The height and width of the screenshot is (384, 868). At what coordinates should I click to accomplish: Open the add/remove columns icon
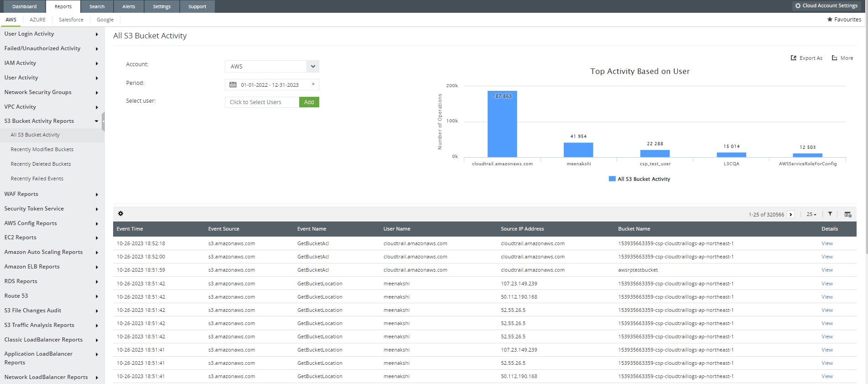(x=847, y=215)
